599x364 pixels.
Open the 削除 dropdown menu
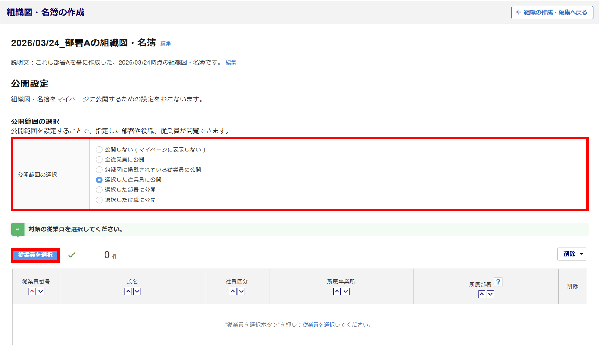click(572, 254)
